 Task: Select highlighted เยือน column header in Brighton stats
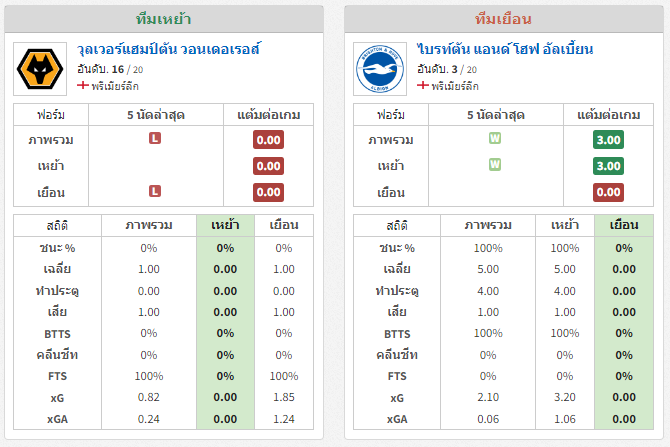pos(624,225)
